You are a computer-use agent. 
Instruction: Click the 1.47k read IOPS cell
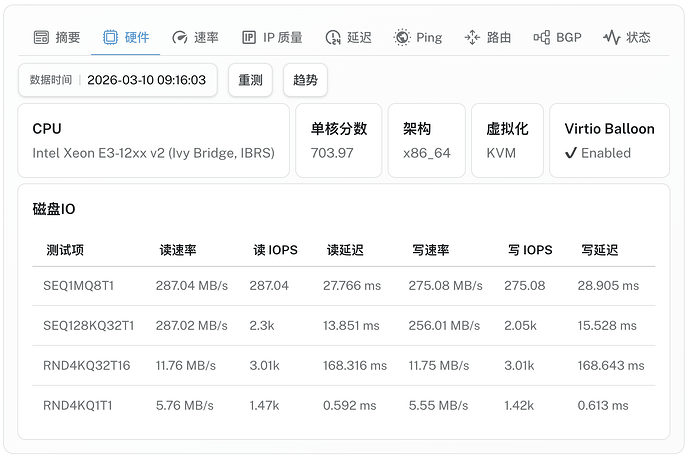coord(264,405)
